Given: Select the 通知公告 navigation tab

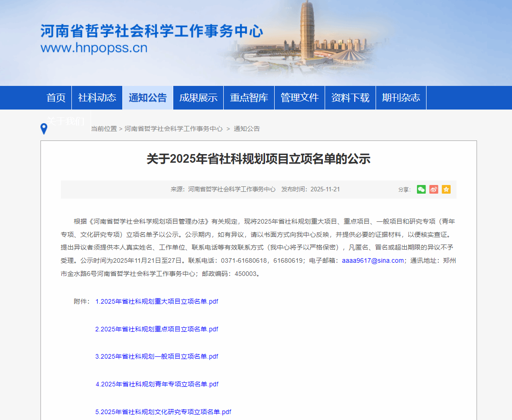Looking at the screenshot, I should click(x=148, y=98).
